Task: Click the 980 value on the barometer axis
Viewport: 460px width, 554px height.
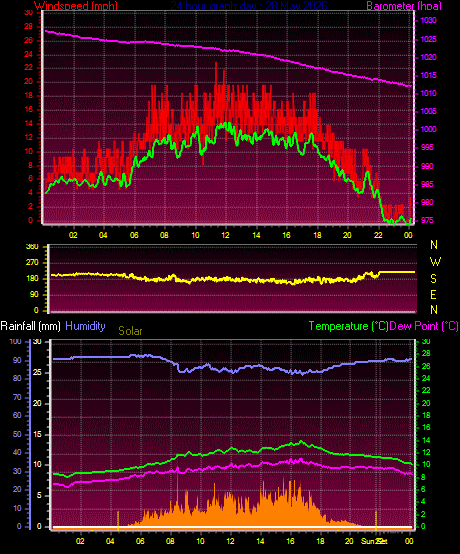Action: [x=427, y=202]
